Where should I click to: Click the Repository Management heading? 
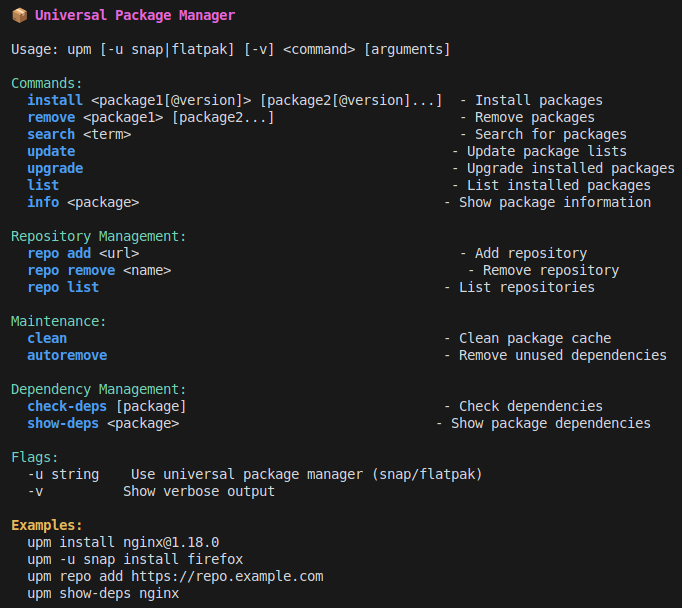pyautogui.click(x=98, y=237)
